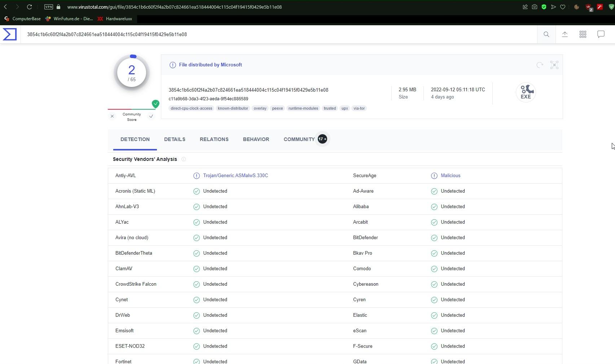Switch to the DETECTION tab

(135, 139)
